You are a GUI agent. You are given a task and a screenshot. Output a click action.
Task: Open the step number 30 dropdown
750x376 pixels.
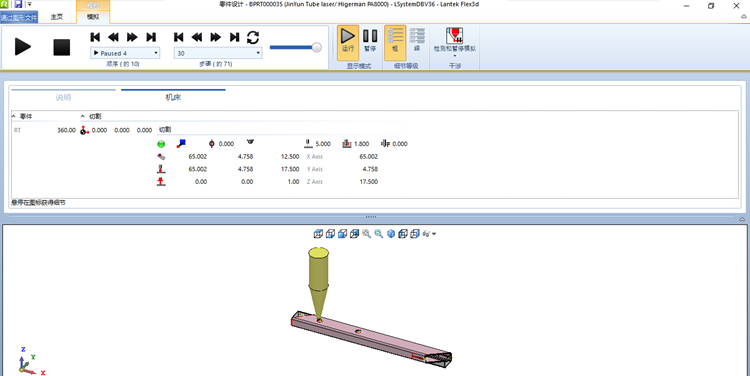218,53
